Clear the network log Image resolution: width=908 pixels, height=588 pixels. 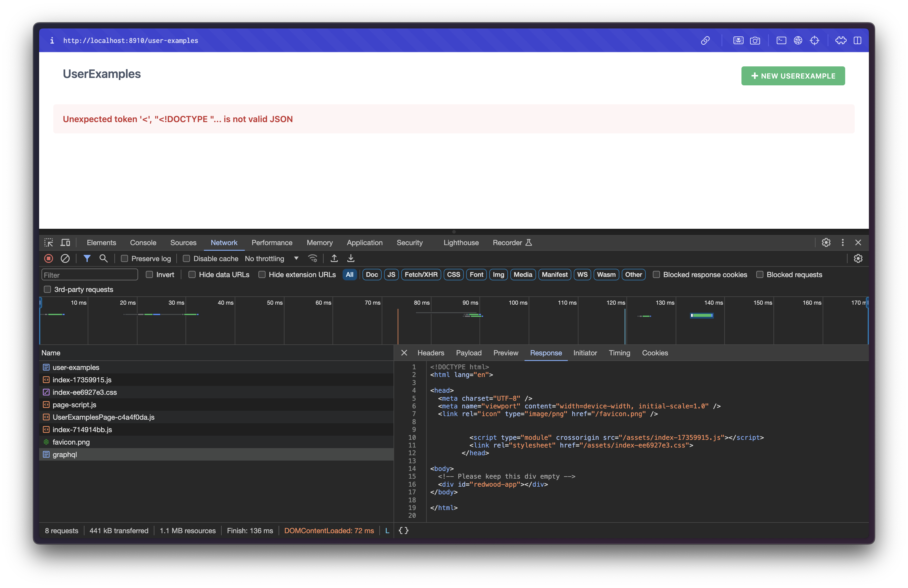(65, 258)
